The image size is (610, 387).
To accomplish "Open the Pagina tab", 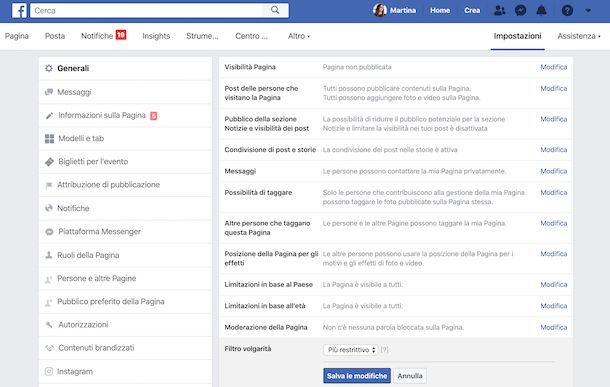I will click(x=17, y=36).
